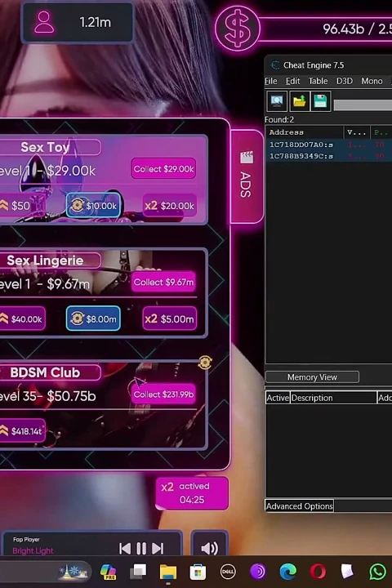
Task: Open Cheat Engine Edit menu
Action: click(x=292, y=81)
